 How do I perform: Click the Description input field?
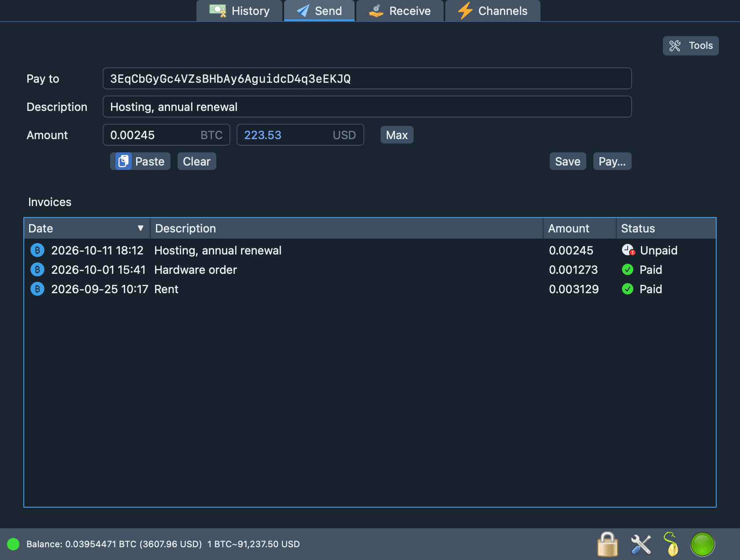coord(367,107)
